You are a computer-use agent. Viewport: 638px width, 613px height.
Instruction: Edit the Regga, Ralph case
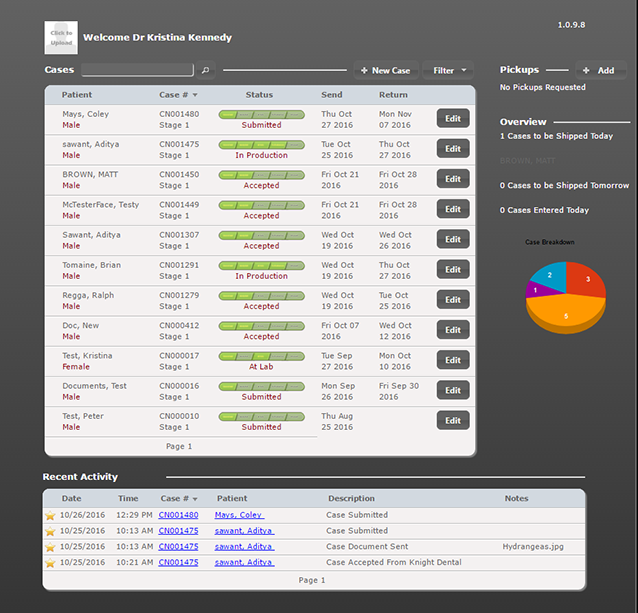pos(453,299)
